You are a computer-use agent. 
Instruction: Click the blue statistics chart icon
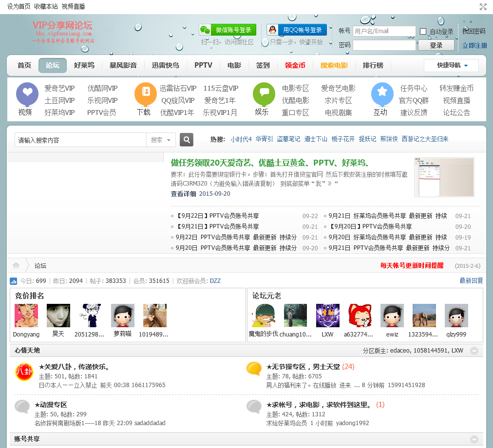pos(14,281)
